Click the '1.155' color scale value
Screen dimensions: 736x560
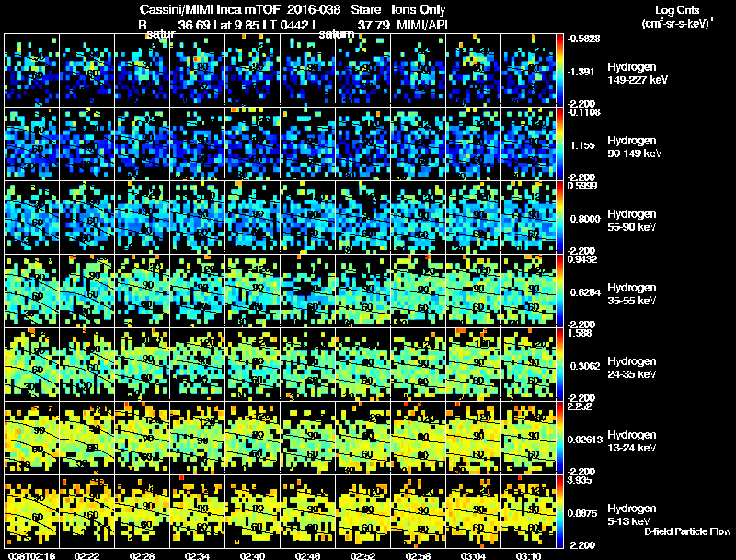[582, 145]
